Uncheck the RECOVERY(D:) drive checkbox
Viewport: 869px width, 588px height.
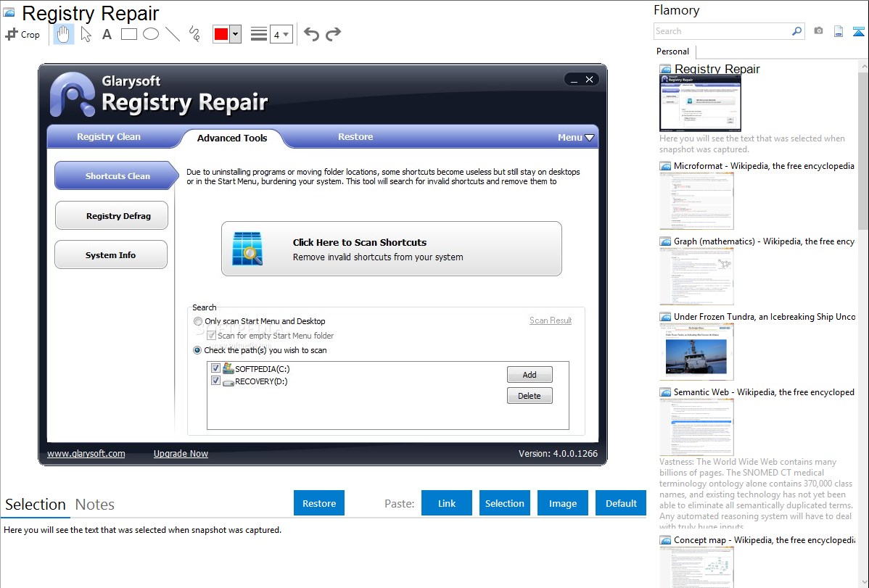pos(215,381)
